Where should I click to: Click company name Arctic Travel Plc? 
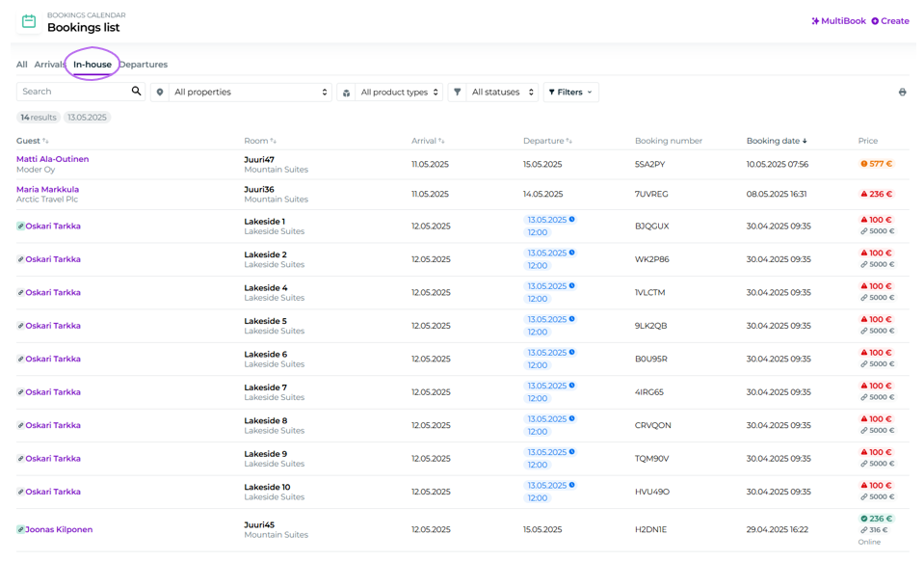pos(47,200)
